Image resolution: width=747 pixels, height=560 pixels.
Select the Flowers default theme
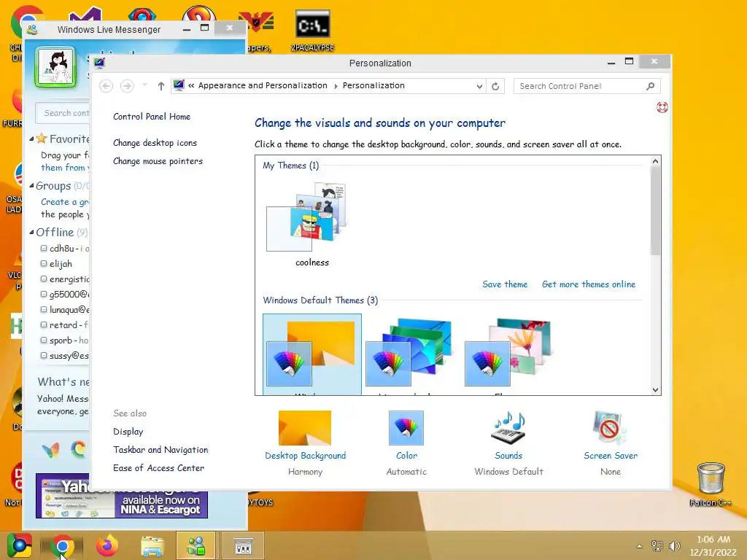508,354
